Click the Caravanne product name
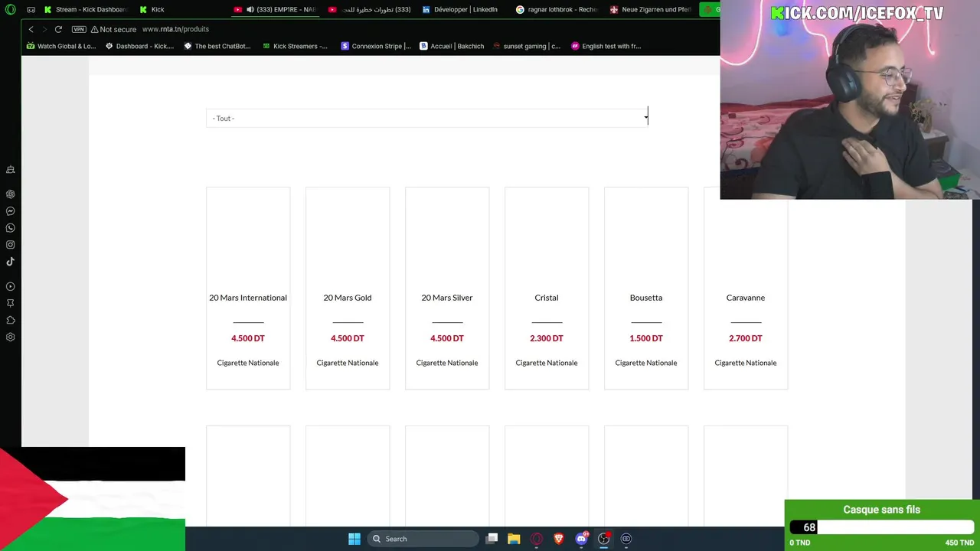Screen dimensions: 980x551 point(746,298)
